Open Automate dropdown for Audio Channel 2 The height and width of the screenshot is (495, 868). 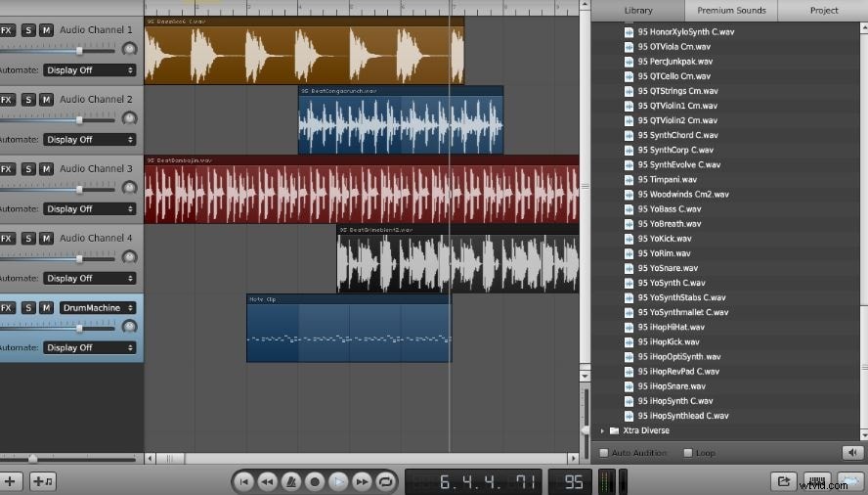click(89, 140)
